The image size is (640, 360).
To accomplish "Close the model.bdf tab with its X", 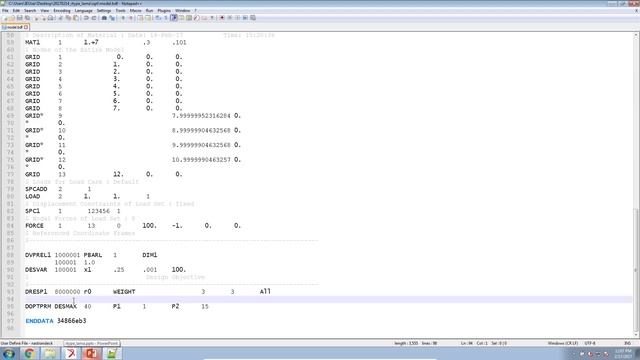I will 26,27.
